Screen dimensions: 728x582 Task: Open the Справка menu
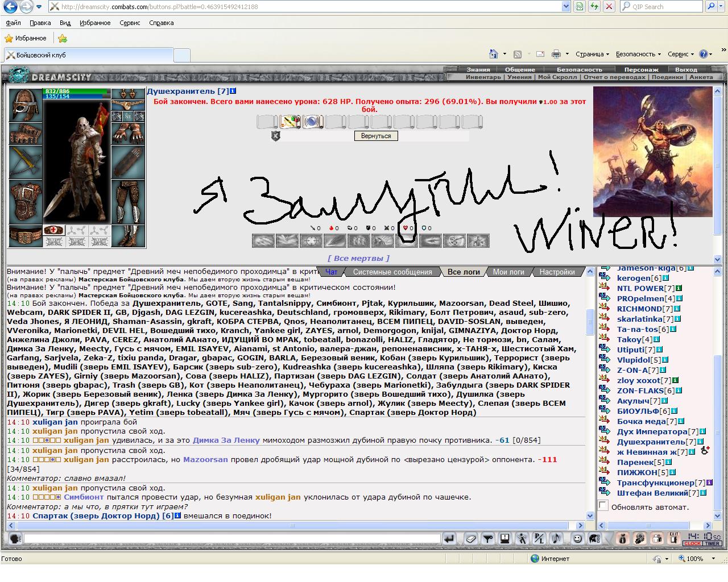tap(161, 23)
